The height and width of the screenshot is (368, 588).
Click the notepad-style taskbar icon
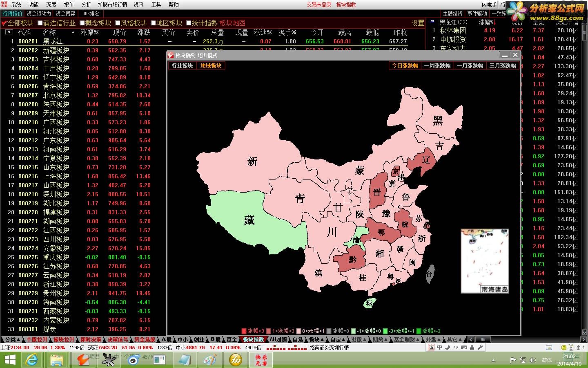tap(185, 360)
